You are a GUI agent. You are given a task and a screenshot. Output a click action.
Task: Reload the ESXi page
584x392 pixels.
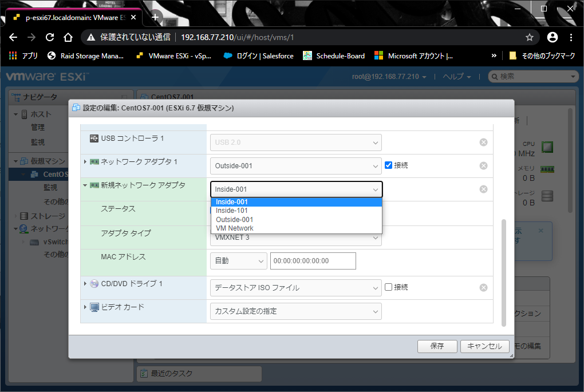coord(50,37)
